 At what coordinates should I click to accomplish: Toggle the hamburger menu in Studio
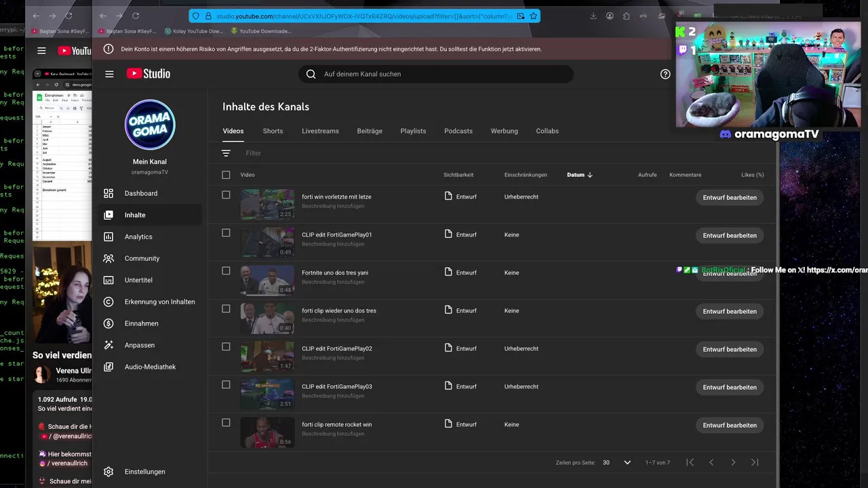pos(109,74)
